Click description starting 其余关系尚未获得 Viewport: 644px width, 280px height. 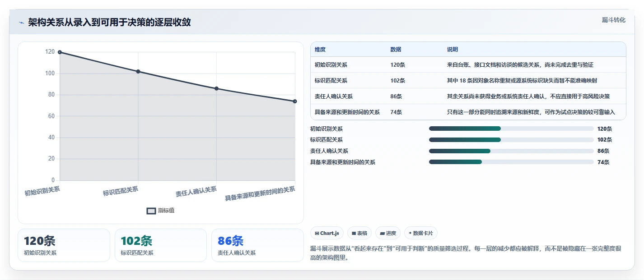click(528, 96)
